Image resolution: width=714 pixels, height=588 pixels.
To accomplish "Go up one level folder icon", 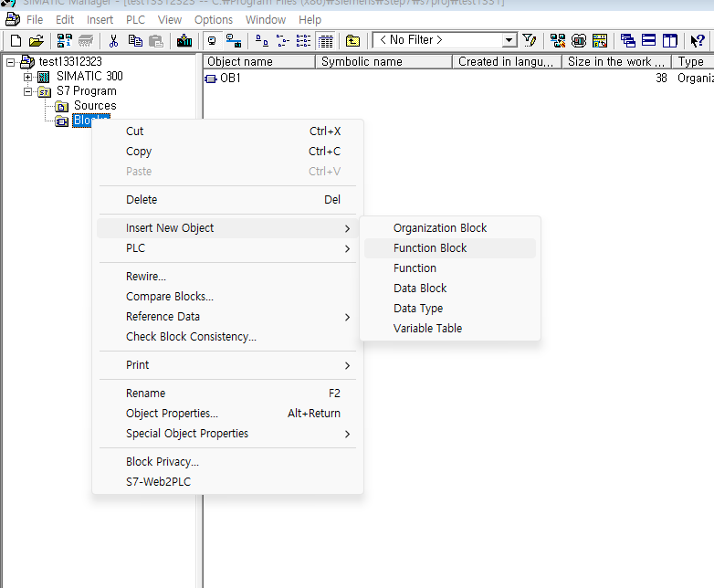I will point(352,40).
